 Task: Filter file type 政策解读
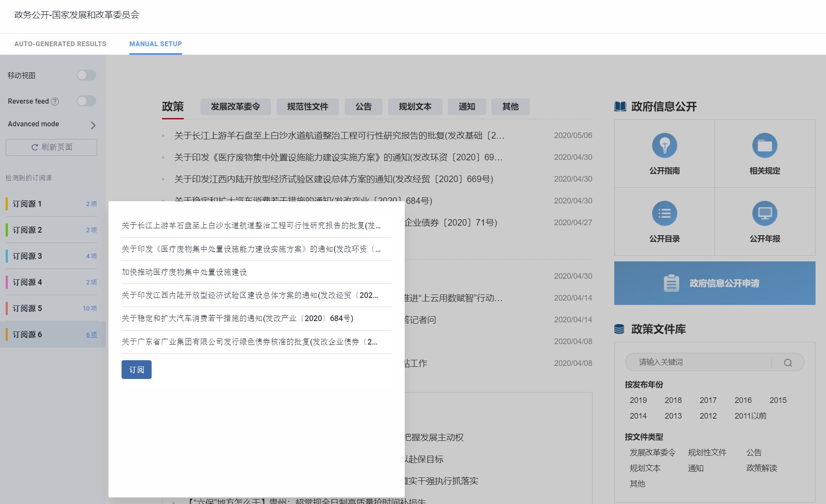click(x=762, y=468)
